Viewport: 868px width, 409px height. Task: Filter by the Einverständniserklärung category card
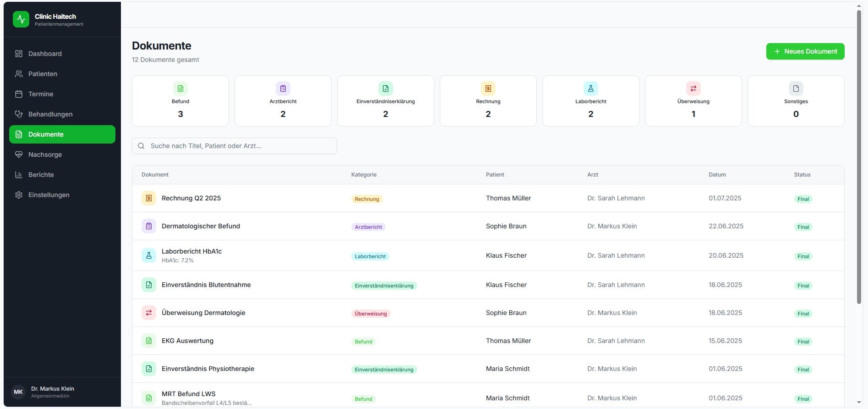386,101
